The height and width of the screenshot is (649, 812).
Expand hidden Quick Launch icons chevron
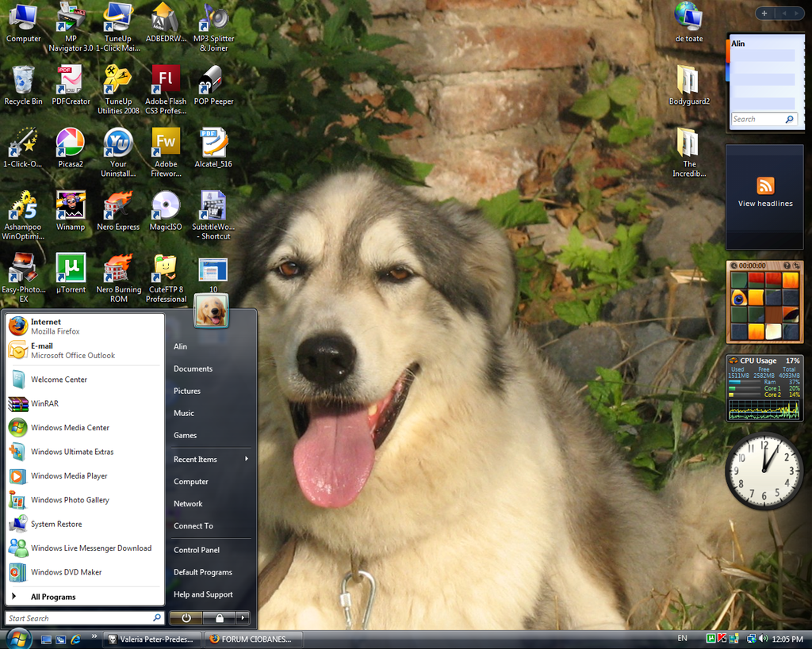click(94, 636)
